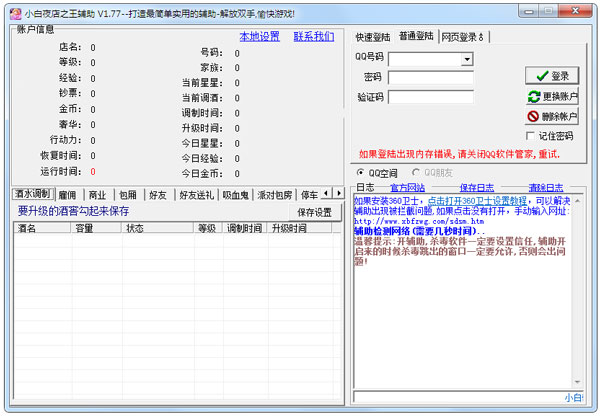Open the 好友送礼 tab
Screen dimensions: 600x418
point(196,195)
